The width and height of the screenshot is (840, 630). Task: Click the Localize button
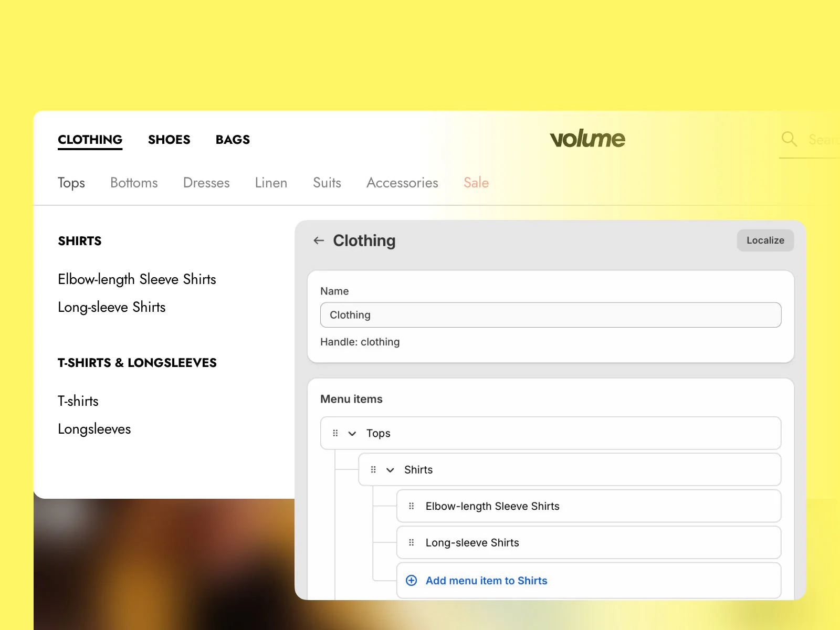(x=765, y=240)
